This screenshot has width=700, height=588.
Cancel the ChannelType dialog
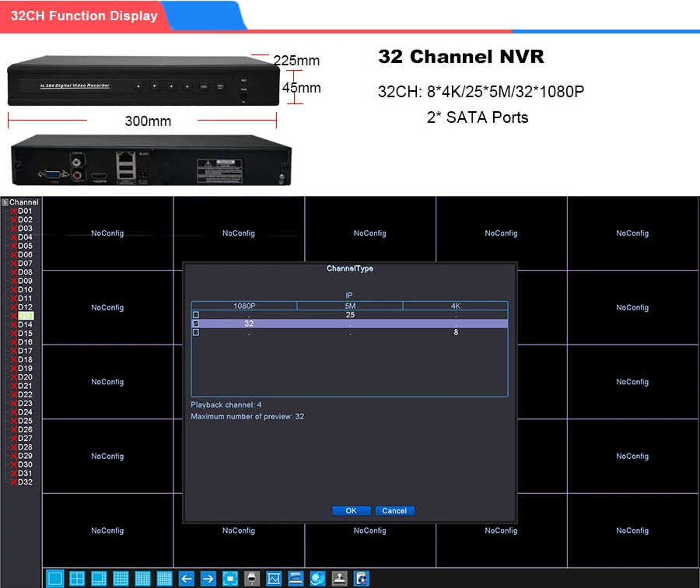[394, 511]
